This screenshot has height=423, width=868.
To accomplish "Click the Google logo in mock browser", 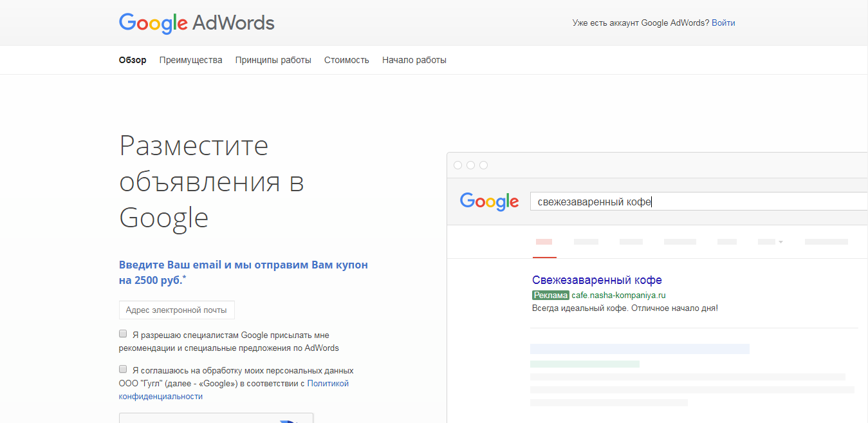I will pos(489,202).
